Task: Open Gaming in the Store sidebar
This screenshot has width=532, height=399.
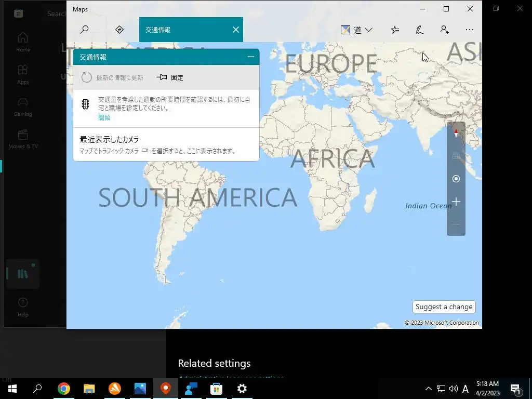Action: click(23, 107)
